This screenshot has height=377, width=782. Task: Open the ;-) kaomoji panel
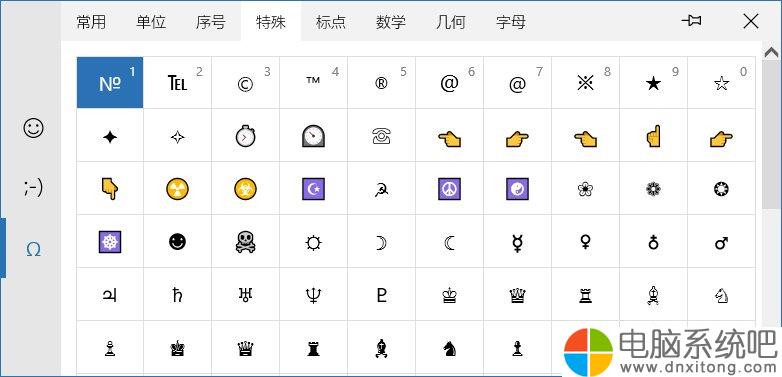33,188
